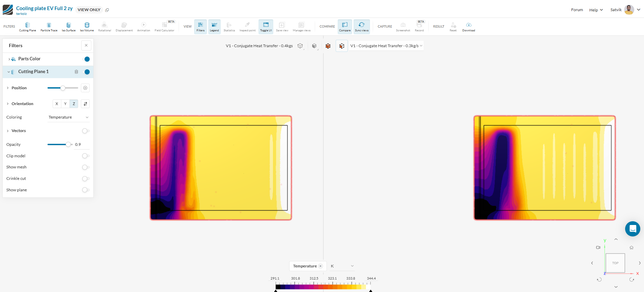644x292 pixels.
Task: Open the temperature unit K dropdown
Action: (x=342, y=266)
